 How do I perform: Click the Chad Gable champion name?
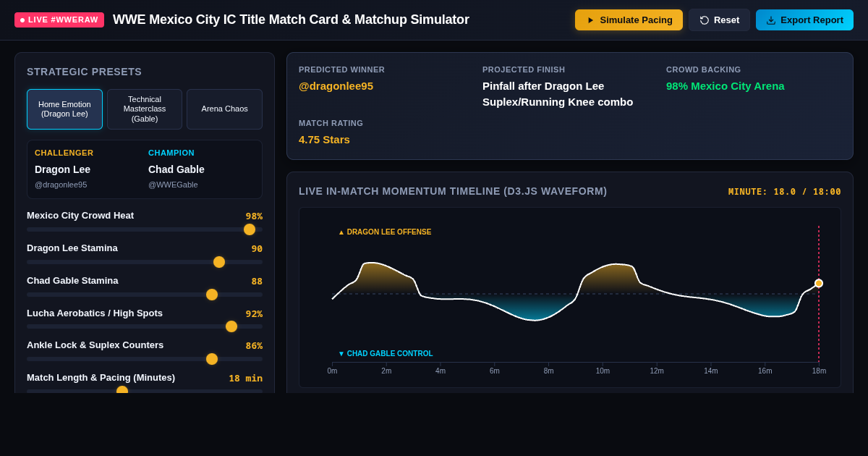pyautogui.click(x=176, y=169)
